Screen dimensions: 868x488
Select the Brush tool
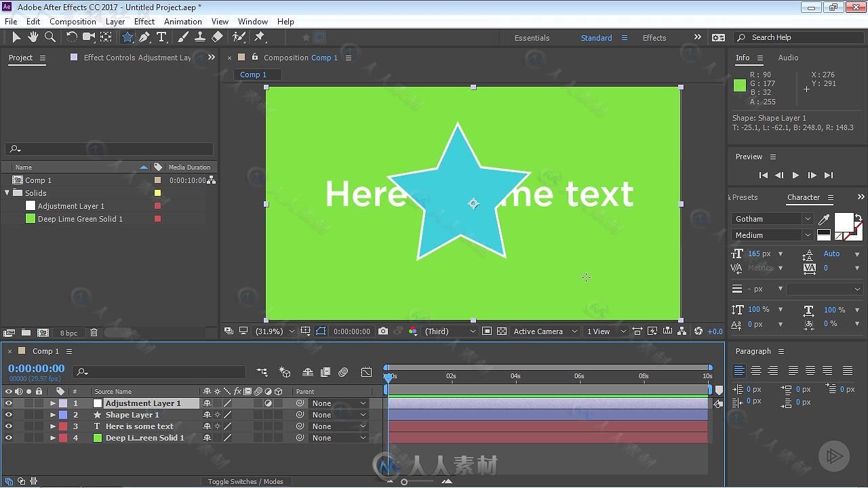(x=183, y=37)
